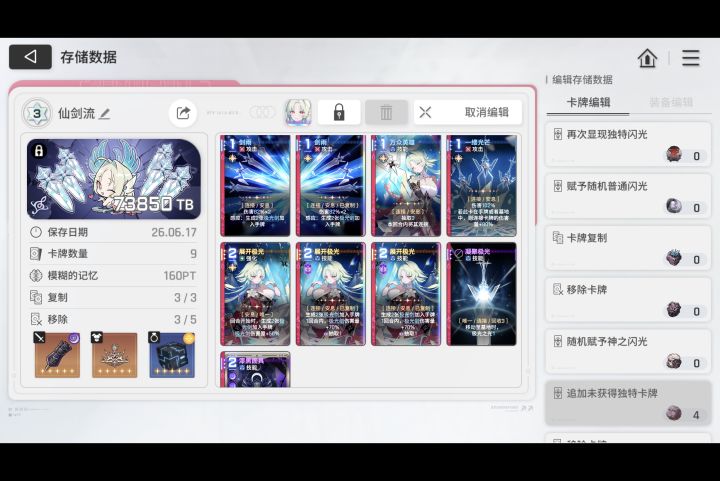Select 移除卡牌 option
Image resolution: width=720 pixels, height=481 pixels.
tap(628, 300)
